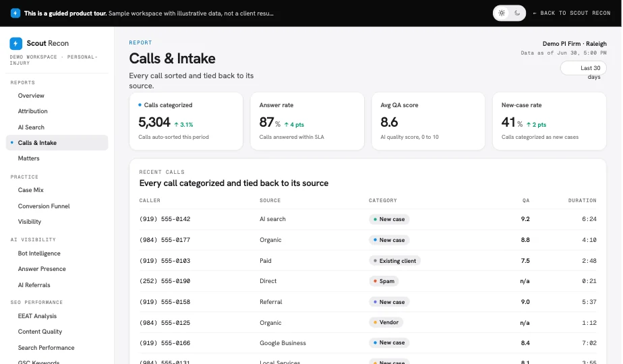Open the Case Mix page

(30, 190)
